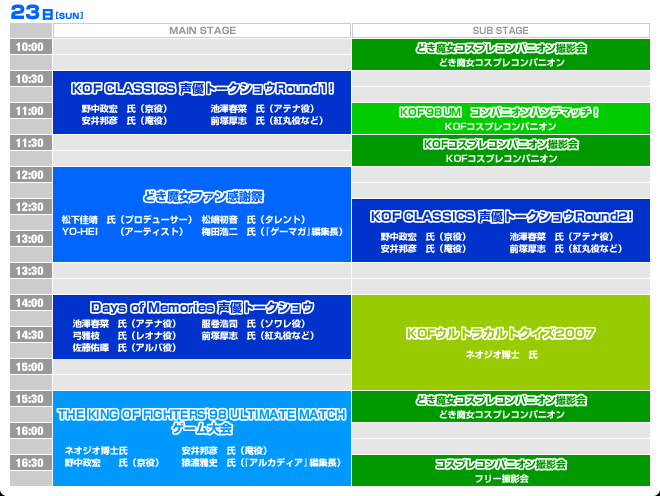660x496 pixels.
Task: Click 前塚厚志 氏(紅丸役など) in Round1 block
Action: pos(267,121)
